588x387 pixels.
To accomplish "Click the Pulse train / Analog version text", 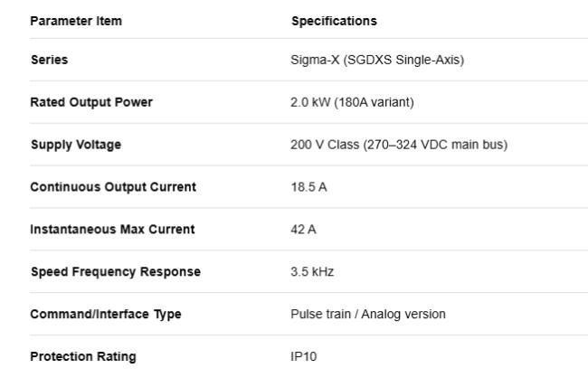I will click(x=368, y=314).
